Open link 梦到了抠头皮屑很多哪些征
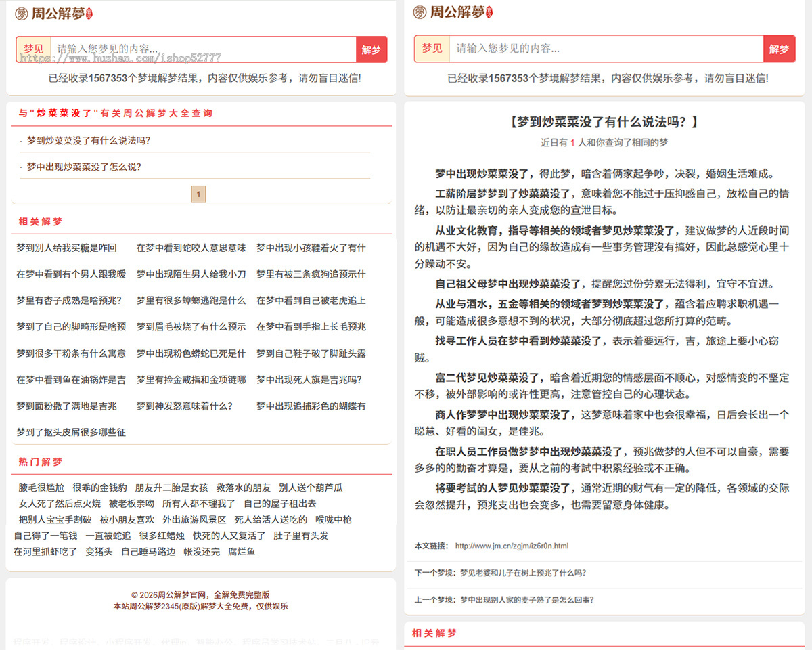This screenshot has width=812, height=650. 71,432
